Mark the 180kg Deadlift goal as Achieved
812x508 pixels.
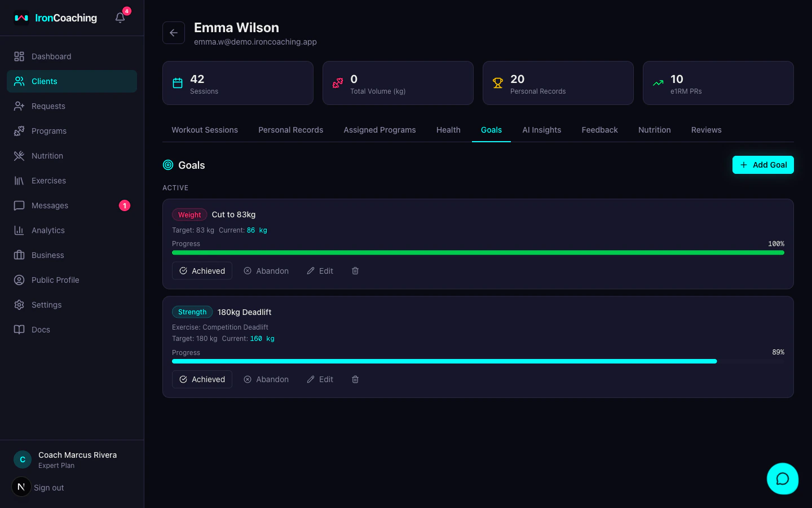(202, 379)
